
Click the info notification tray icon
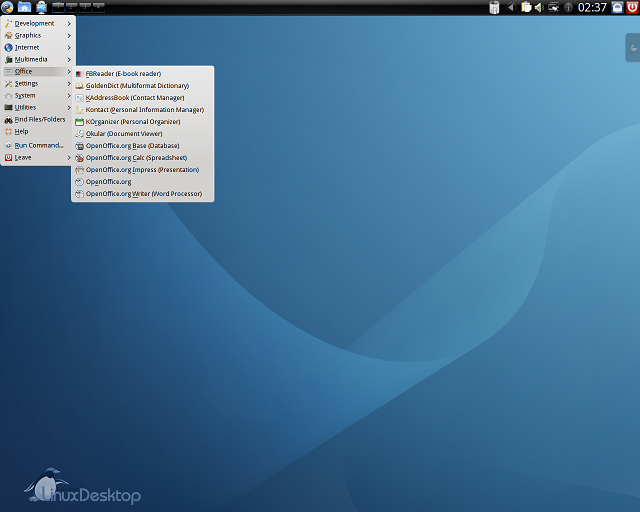[x=568, y=7]
